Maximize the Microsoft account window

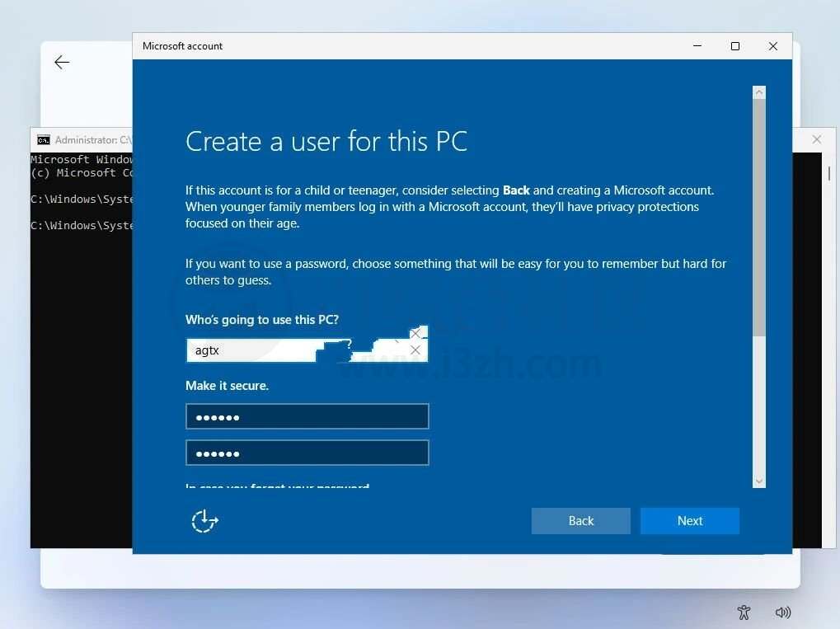pos(735,46)
